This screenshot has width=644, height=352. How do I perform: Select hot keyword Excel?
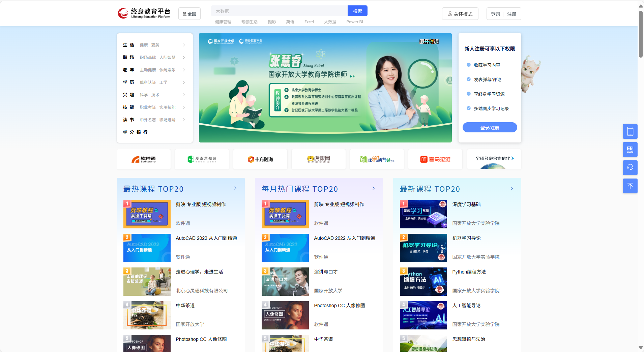click(x=309, y=22)
